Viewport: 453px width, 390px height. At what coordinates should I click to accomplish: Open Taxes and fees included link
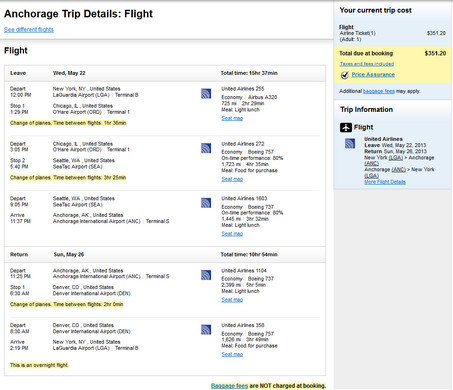(x=367, y=64)
